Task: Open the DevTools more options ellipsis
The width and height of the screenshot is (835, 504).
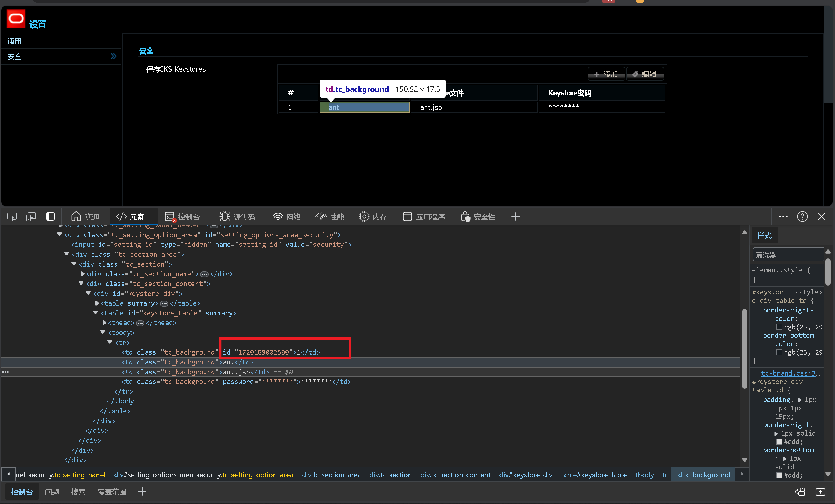Action: tap(783, 217)
